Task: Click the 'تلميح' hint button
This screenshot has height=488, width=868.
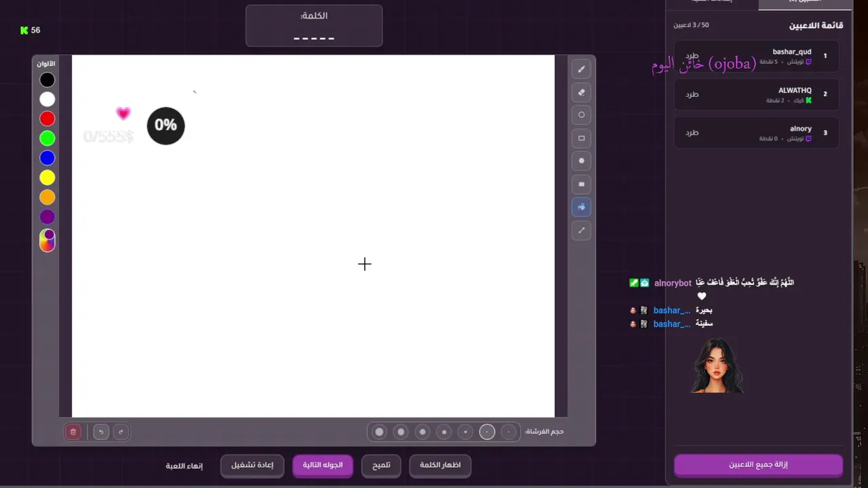Action: click(x=381, y=466)
